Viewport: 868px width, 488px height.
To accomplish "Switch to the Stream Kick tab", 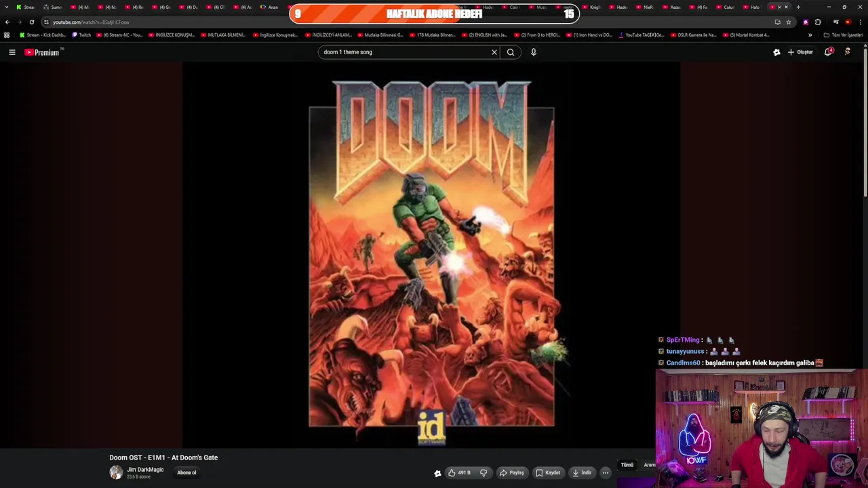I will (x=25, y=7).
